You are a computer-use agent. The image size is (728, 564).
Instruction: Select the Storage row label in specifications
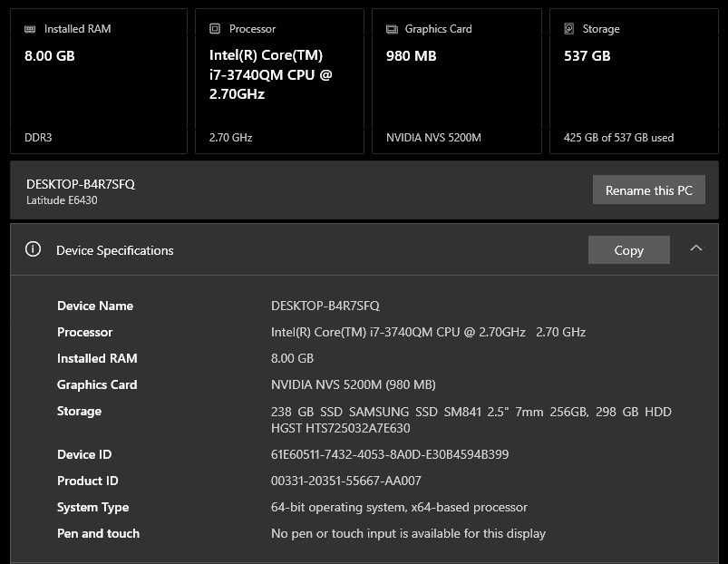pyautogui.click(x=79, y=412)
